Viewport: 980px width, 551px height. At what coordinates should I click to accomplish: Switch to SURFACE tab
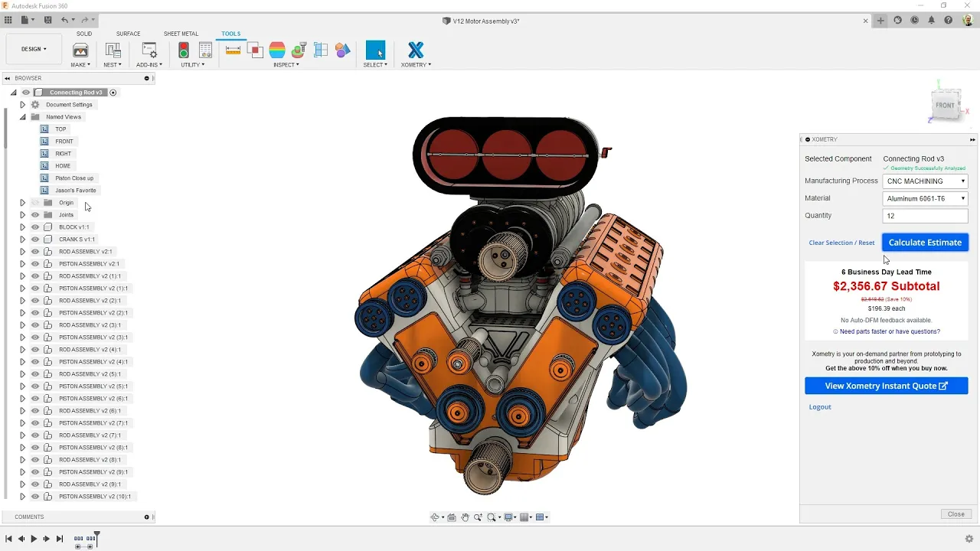click(x=128, y=34)
